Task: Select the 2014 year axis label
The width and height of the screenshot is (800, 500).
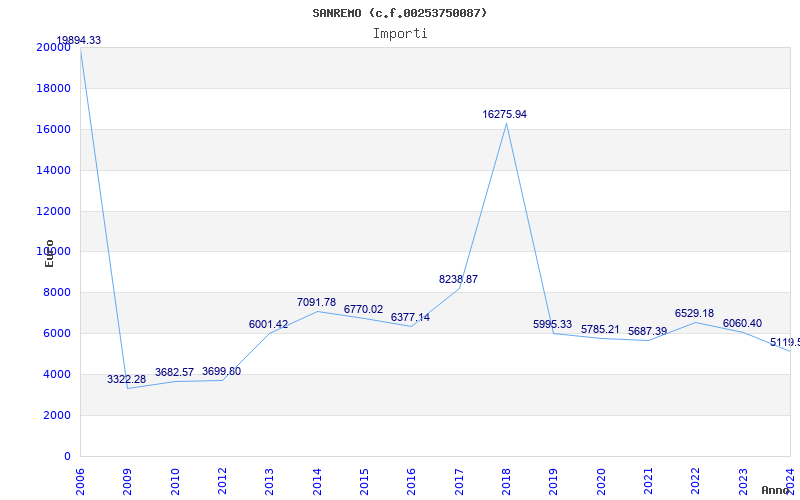Action: tap(317, 481)
